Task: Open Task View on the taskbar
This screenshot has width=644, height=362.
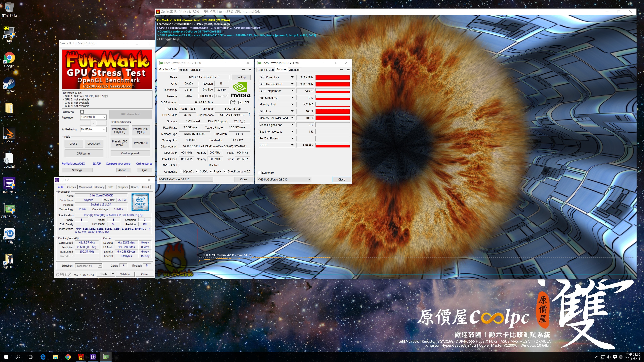Action: (x=30, y=357)
